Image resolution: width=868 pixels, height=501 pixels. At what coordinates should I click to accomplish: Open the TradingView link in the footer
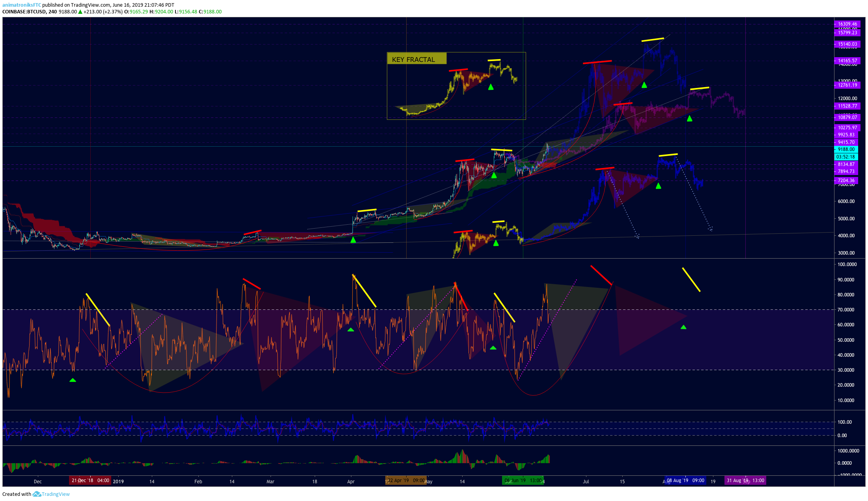56,494
